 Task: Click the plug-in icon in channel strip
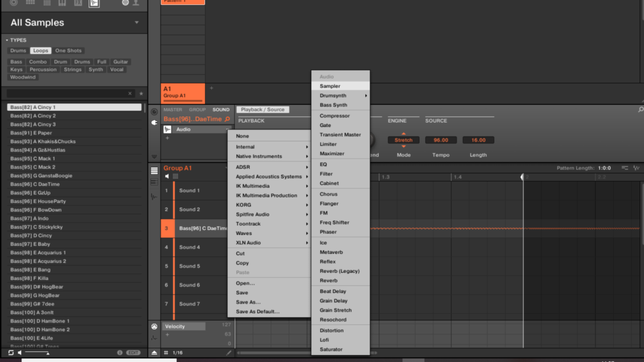154,123
